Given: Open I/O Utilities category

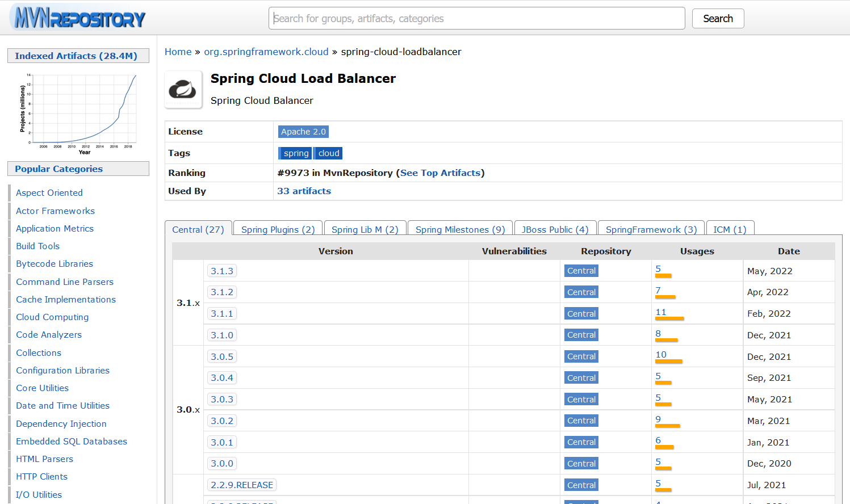Looking at the screenshot, I should tap(39, 495).
